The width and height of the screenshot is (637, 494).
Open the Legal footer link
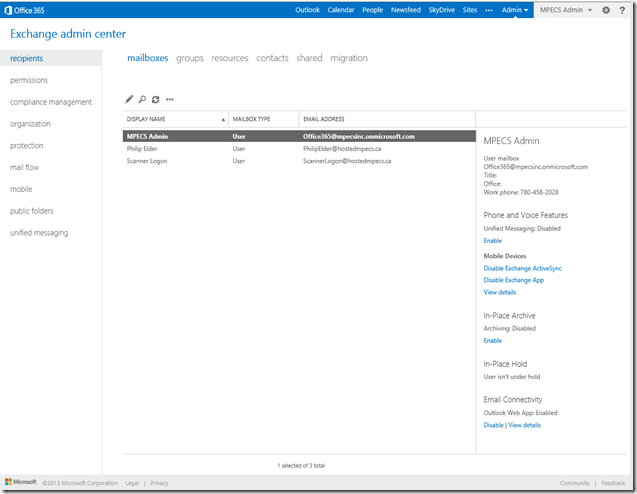coord(132,483)
